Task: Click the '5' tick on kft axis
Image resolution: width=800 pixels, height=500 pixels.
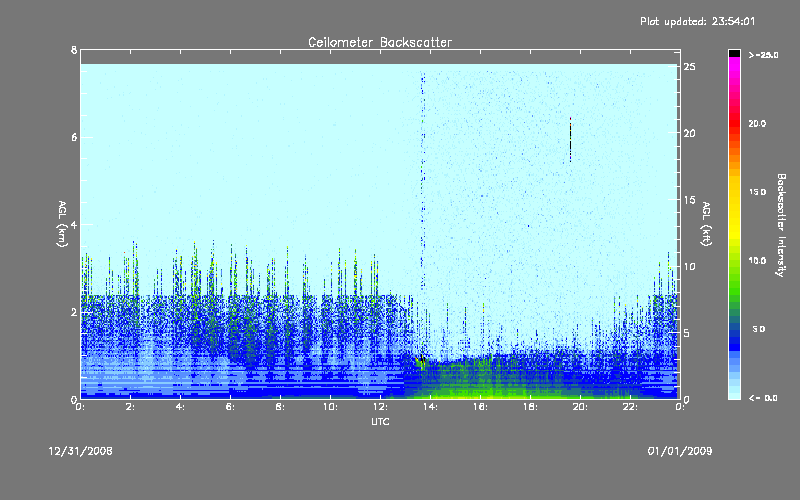Action: pyautogui.click(x=687, y=333)
